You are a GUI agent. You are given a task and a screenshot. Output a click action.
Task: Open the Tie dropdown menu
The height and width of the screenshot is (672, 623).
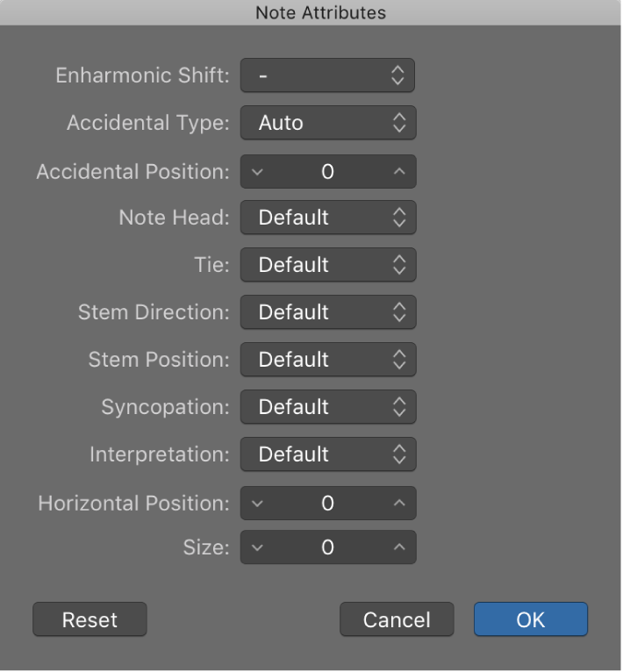[x=328, y=265]
